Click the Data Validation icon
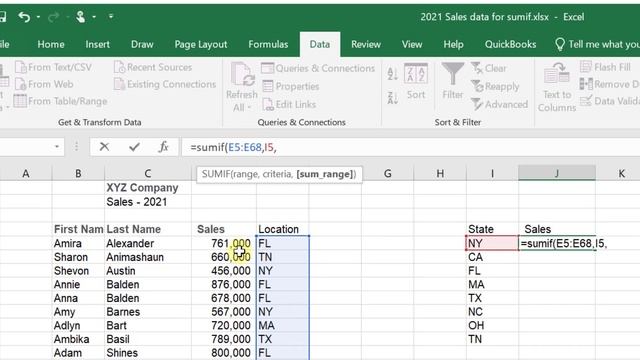The height and width of the screenshot is (360, 640). [x=586, y=101]
